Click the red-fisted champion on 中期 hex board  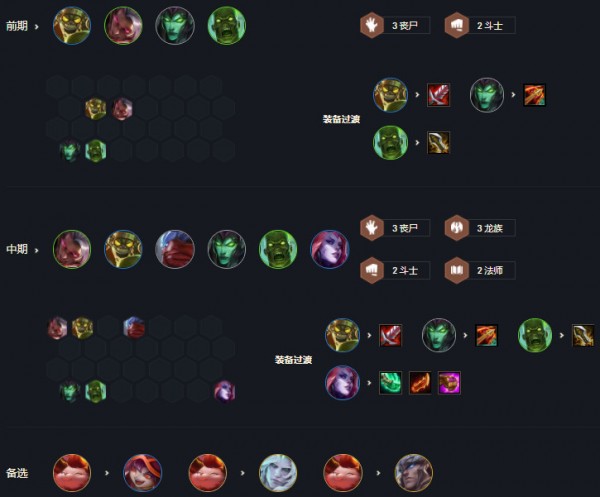pyautogui.click(x=134, y=328)
